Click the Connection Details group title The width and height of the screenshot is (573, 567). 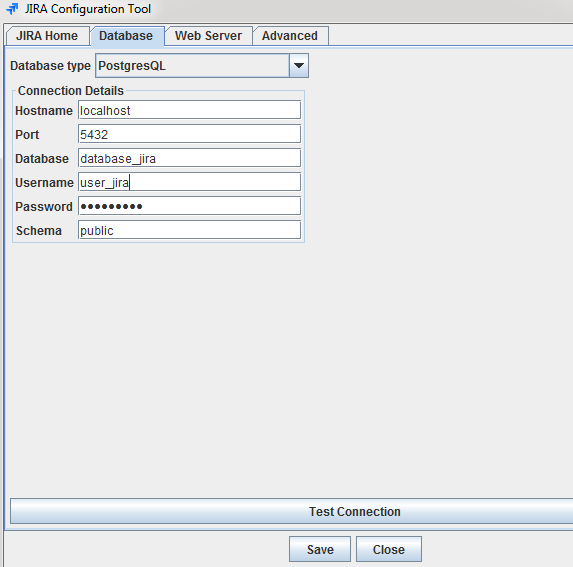[x=71, y=91]
